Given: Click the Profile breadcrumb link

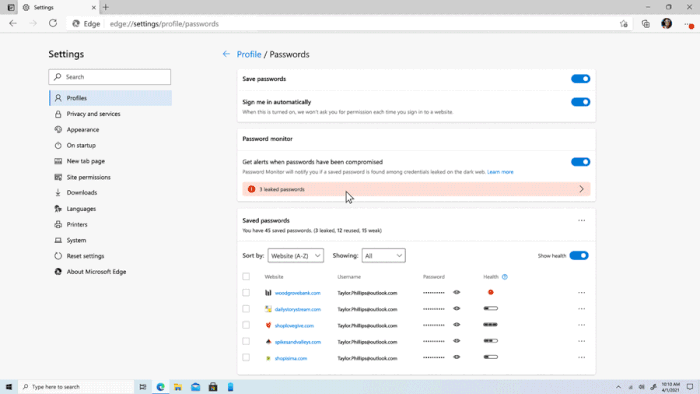Looking at the screenshot, I should click(249, 54).
